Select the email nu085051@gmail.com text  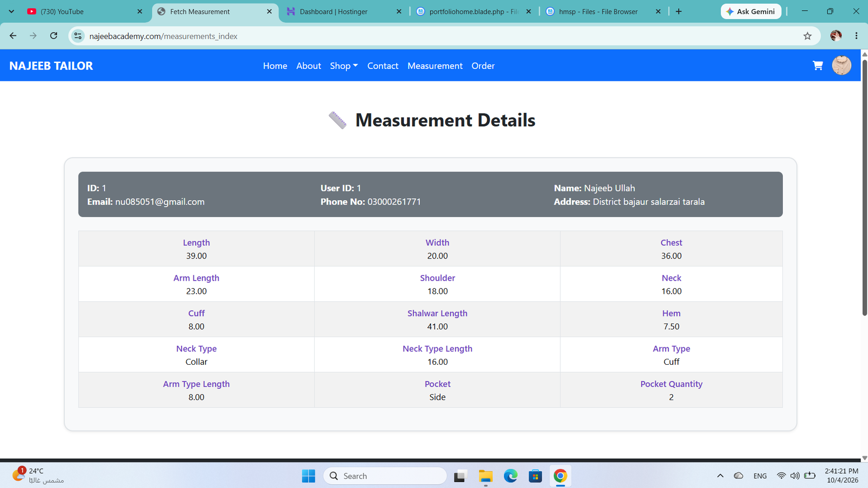(x=160, y=202)
